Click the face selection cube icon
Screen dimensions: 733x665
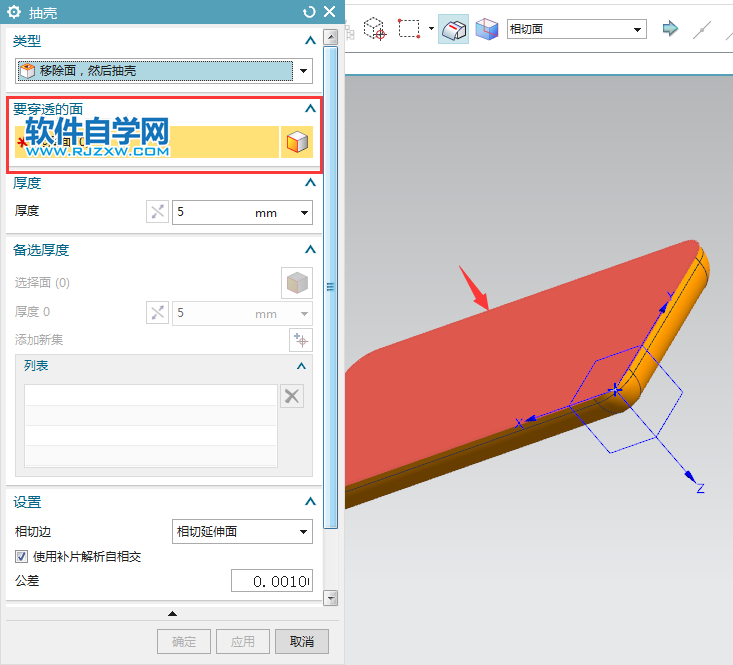(297, 142)
